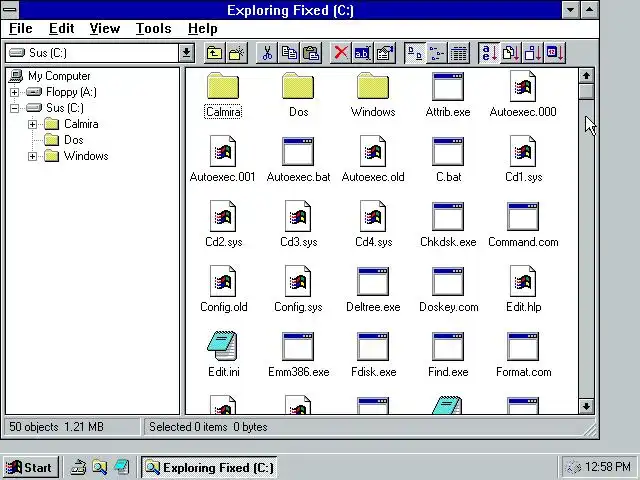Click the vertical scrollbar thumb
The image size is (640, 480).
586,91
